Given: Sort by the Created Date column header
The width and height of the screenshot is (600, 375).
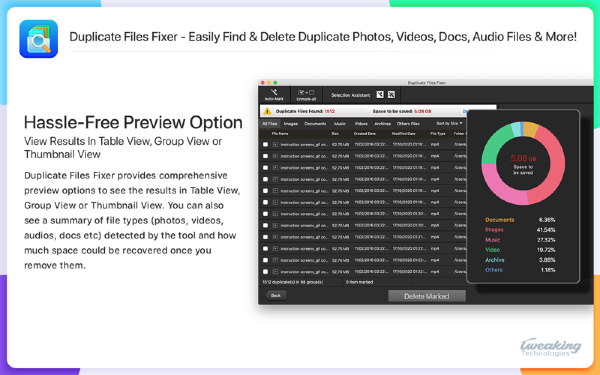Looking at the screenshot, I should coord(364,134).
